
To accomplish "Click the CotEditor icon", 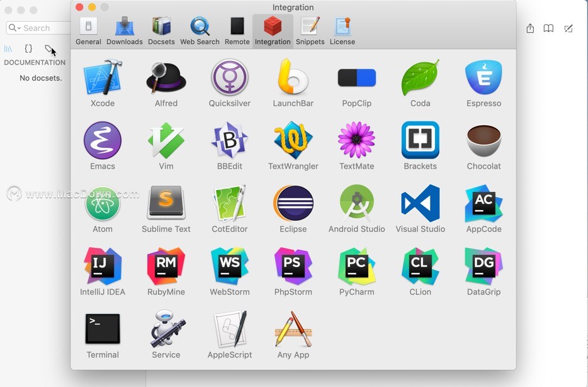I will pyautogui.click(x=230, y=203).
